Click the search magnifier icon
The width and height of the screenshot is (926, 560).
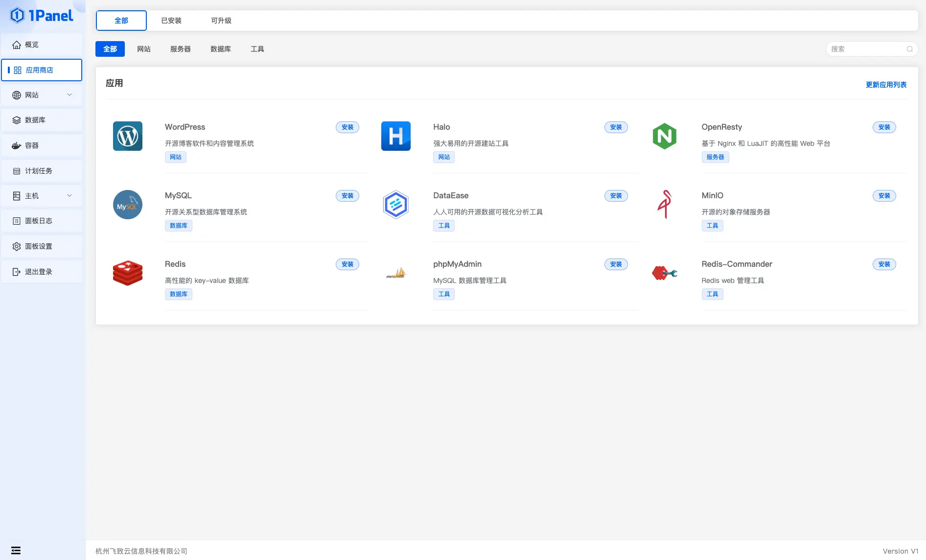[910, 49]
